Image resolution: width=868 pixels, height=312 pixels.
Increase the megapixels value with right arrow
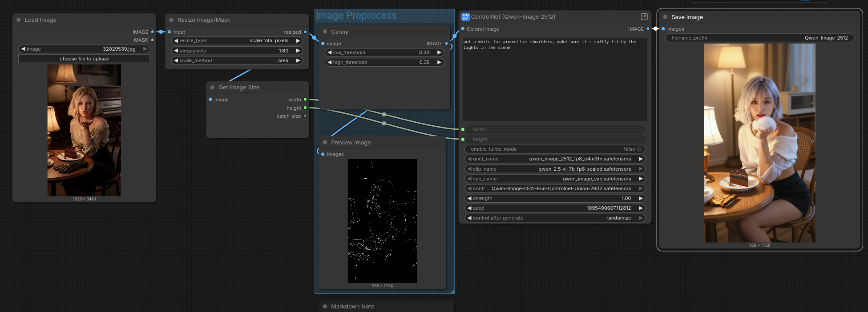(x=298, y=51)
